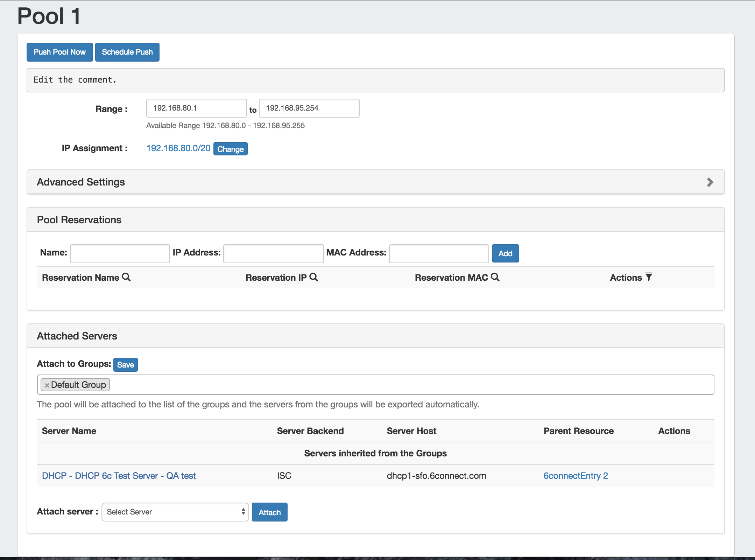
Task: Click Change next to IP Assignment
Action: (x=230, y=149)
